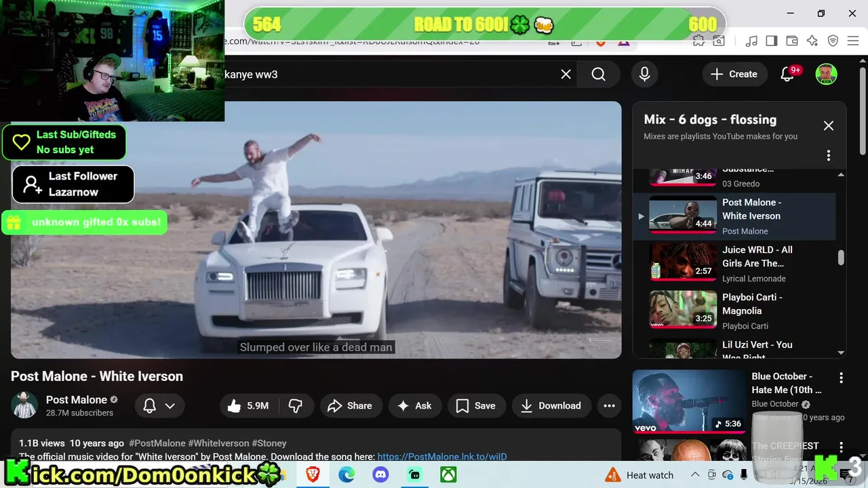
Task: Open options for Blue October video
Action: point(841,378)
